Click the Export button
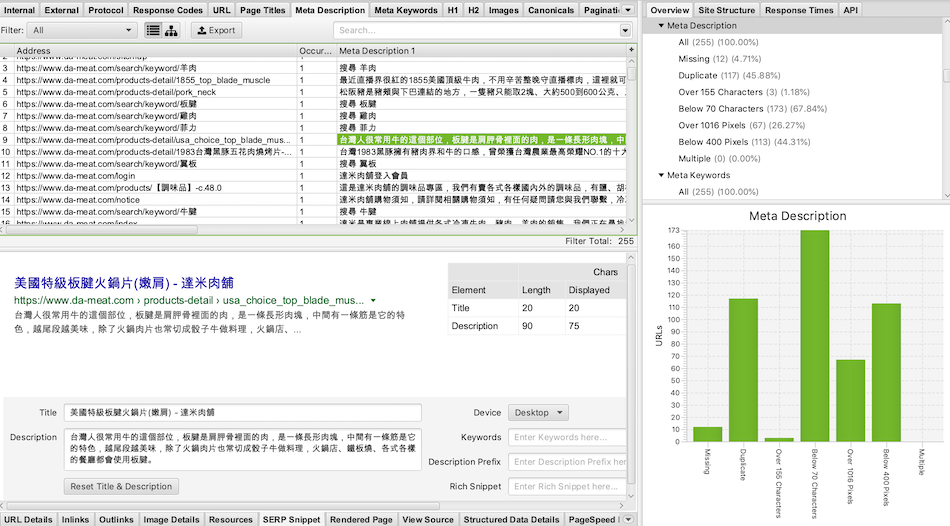950x526 pixels. tap(216, 30)
